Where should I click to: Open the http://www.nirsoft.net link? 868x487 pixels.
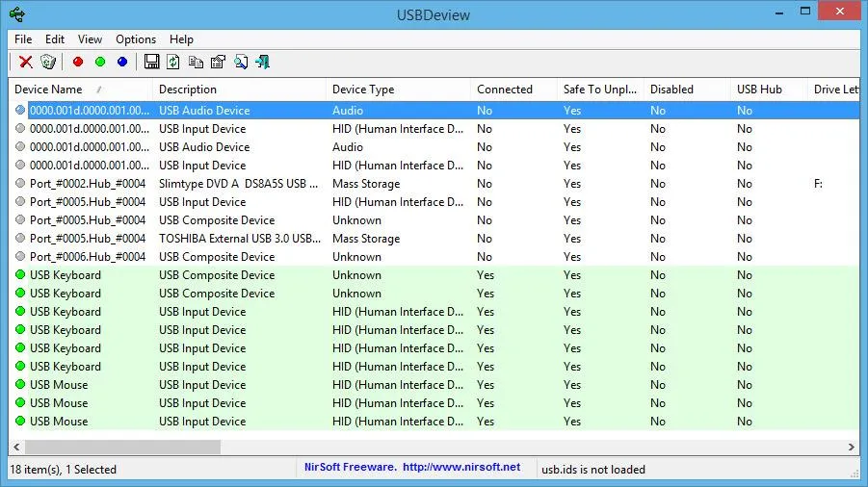point(461,467)
